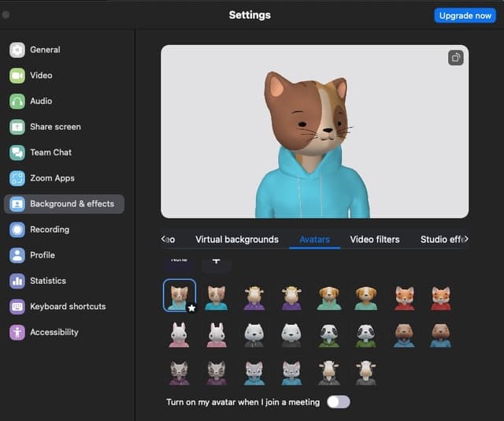This screenshot has width=504, height=421.
Task: Select the Video camera icon in sidebar
Action: point(17,76)
